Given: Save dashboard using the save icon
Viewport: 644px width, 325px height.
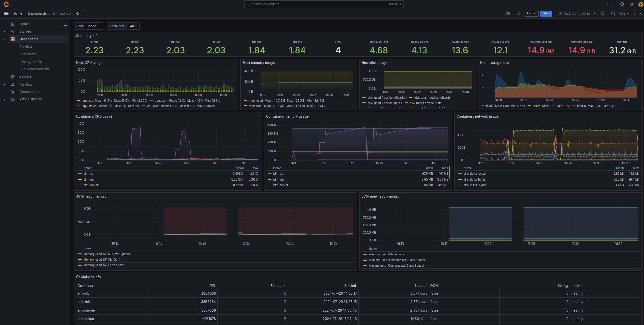Looking at the screenshot, I should click(x=508, y=14).
